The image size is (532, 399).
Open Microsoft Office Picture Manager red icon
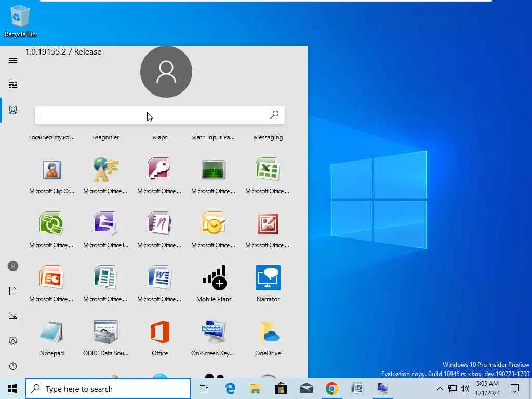click(x=268, y=230)
